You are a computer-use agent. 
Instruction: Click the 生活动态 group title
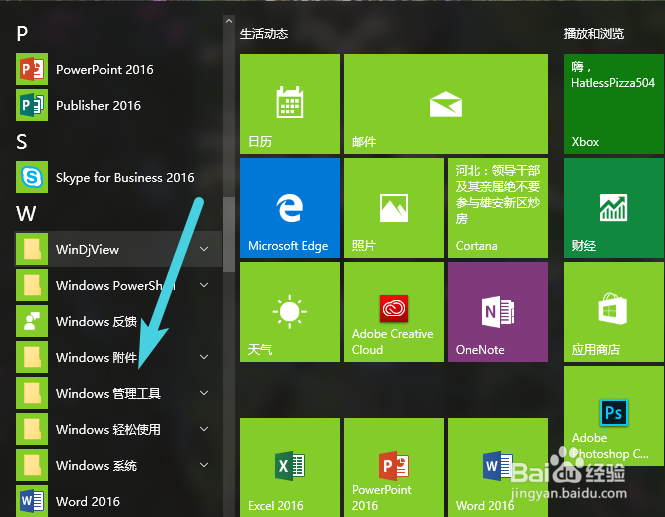tap(264, 34)
